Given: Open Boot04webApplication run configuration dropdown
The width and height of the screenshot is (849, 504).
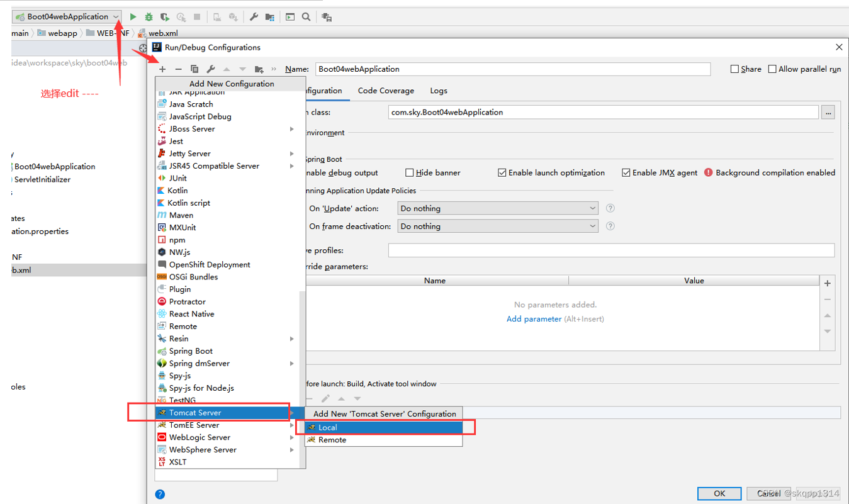Looking at the screenshot, I should 67,17.
